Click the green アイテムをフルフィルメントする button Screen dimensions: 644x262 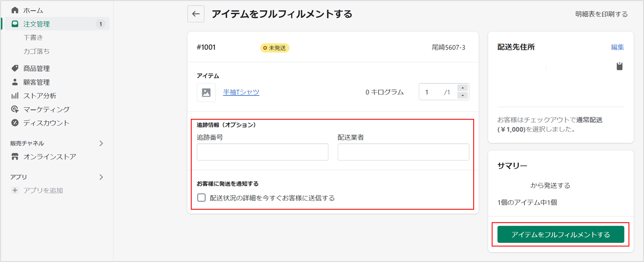pos(561,234)
